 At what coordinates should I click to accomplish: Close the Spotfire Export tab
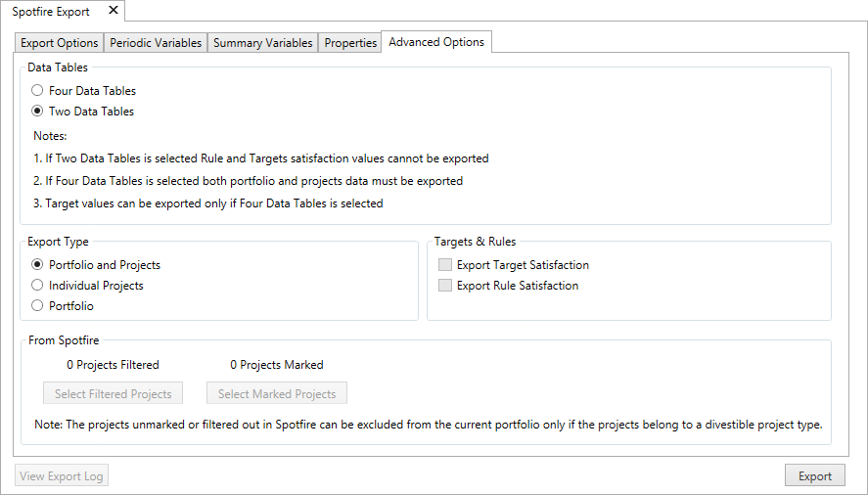click(x=113, y=10)
